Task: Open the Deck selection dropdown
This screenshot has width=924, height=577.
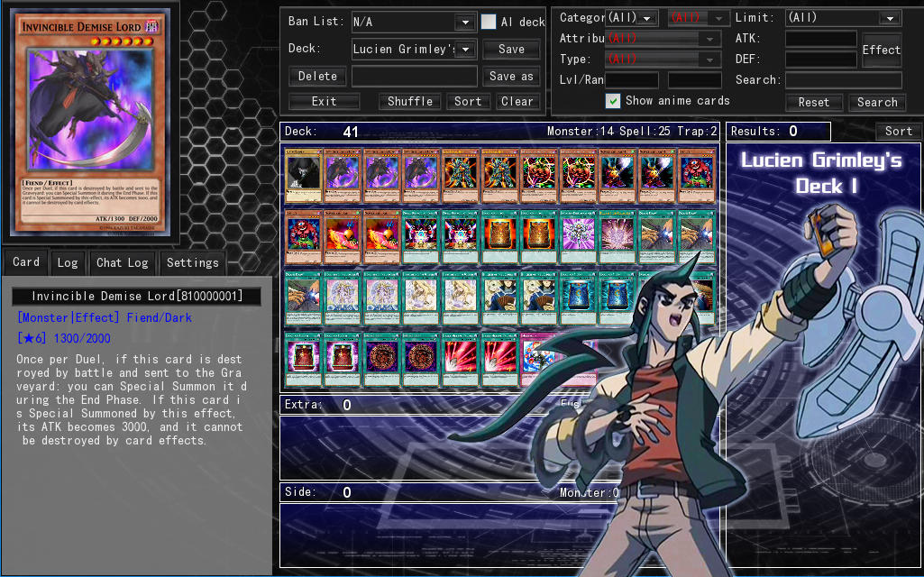Action: click(414, 49)
